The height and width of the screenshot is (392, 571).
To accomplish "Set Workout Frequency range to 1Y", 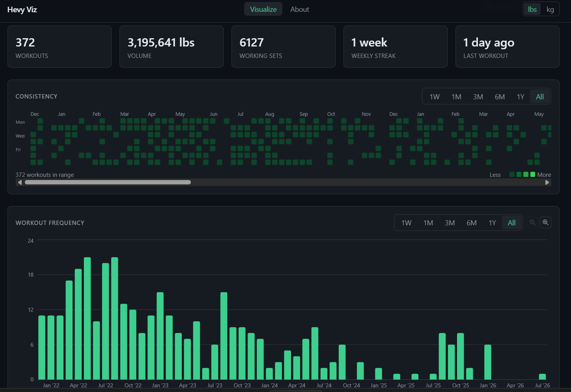I will (x=493, y=223).
